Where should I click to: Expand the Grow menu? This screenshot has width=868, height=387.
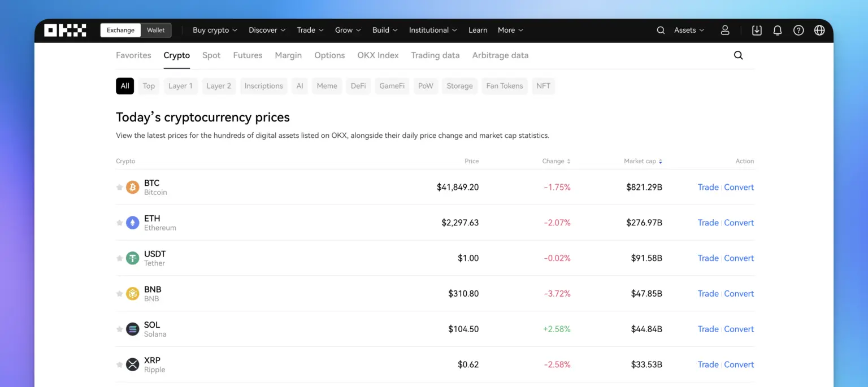click(x=348, y=30)
